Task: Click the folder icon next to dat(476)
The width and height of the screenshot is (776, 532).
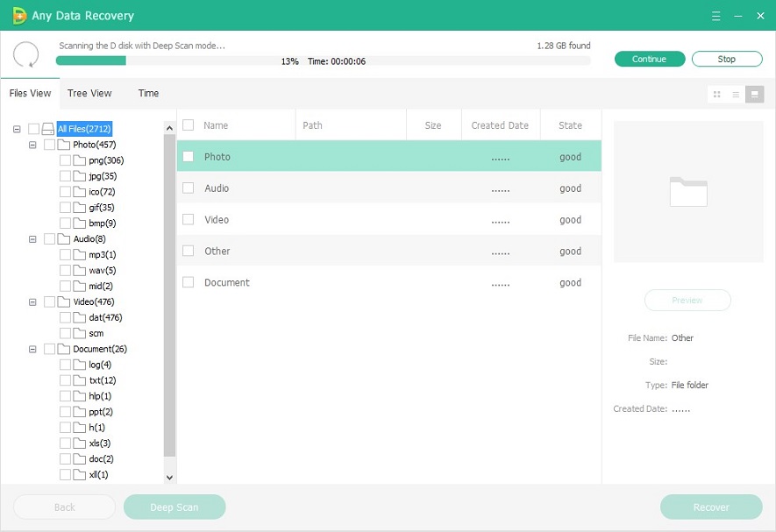Action: coord(79,317)
